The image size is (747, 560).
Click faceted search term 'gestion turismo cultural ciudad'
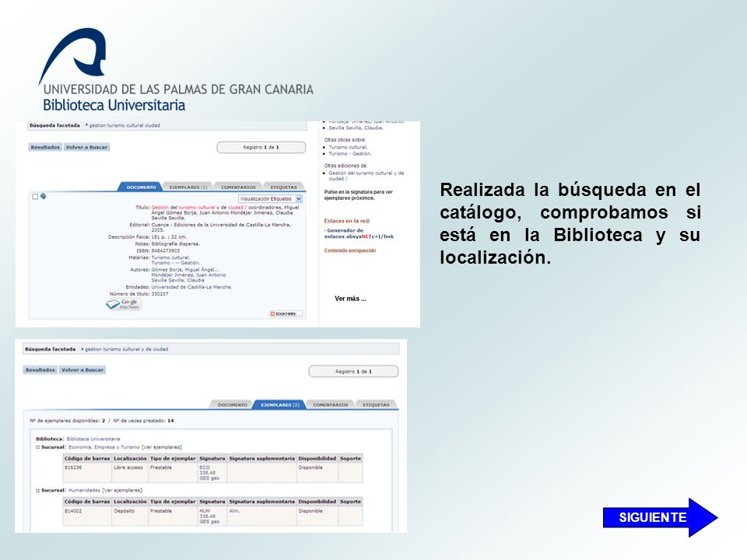click(x=124, y=125)
